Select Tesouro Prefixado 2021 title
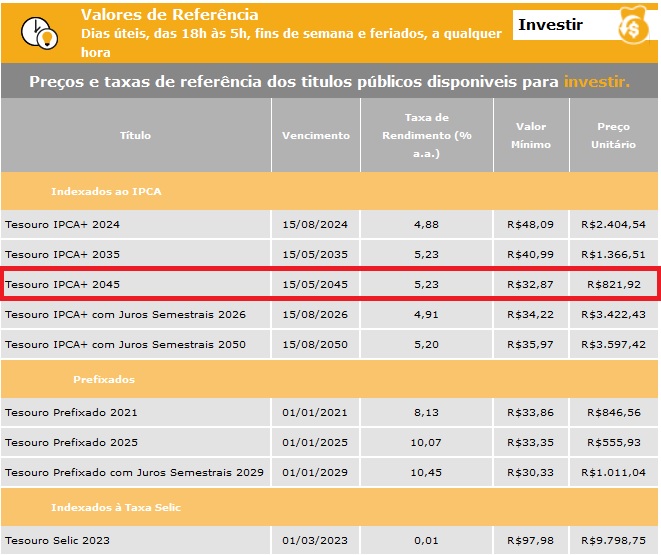 click(71, 412)
